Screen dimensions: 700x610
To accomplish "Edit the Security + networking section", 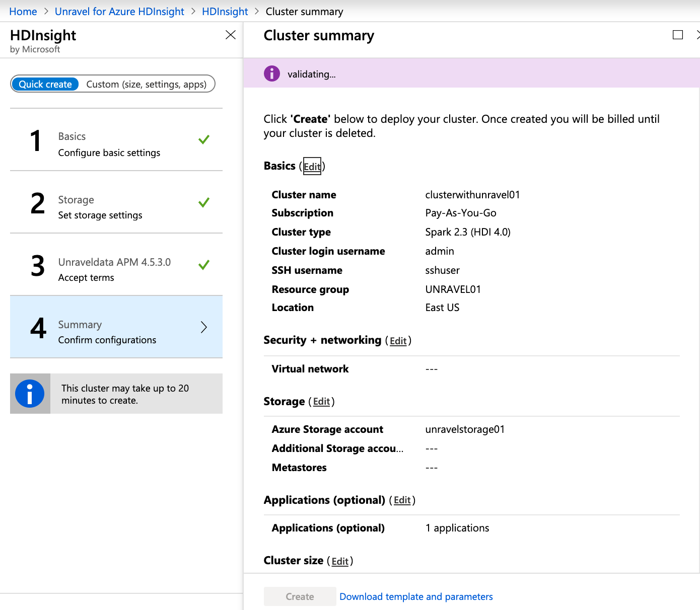I will point(398,341).
